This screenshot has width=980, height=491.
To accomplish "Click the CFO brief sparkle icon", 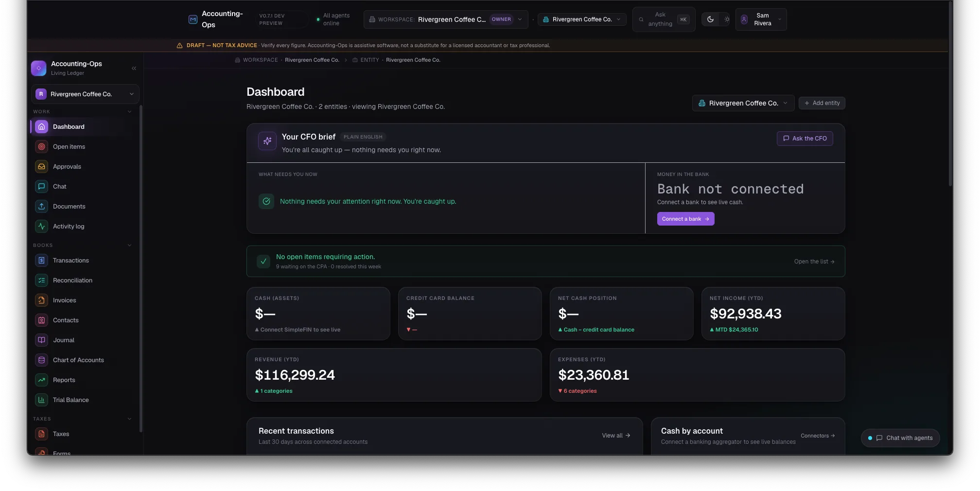I will pos(267,141).
